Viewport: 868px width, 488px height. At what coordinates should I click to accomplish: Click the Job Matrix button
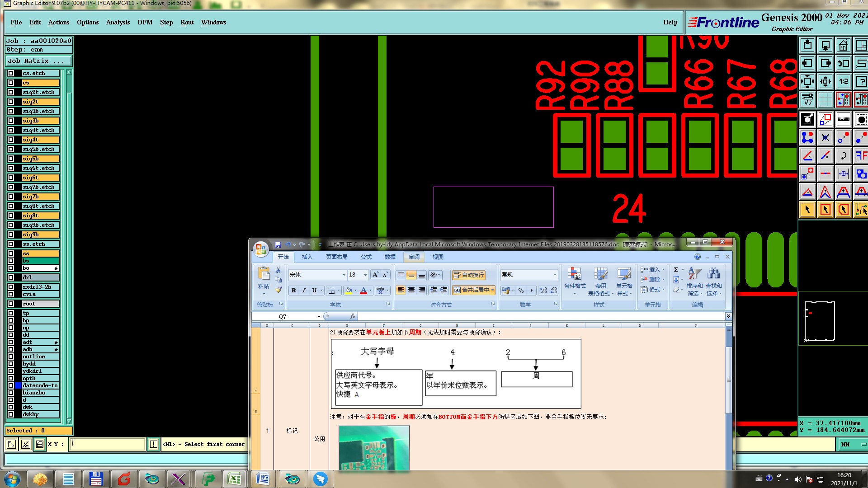pyautogui.click(x=38, y=61)
